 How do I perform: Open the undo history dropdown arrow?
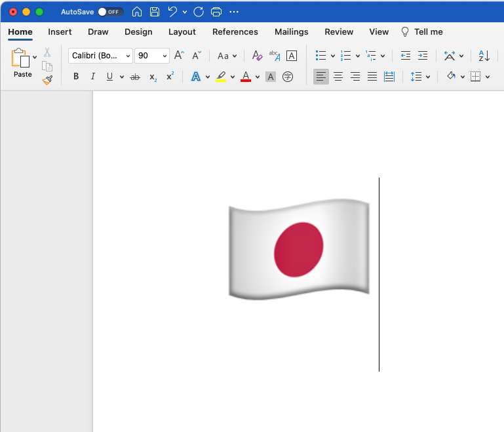click(185, 12)
